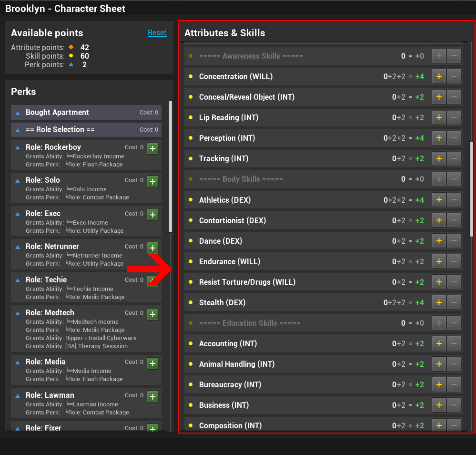This screenshot has height=455, width=476.
Task: Increase the Accounting (INT) skill
Action: pyautogui.click(x=439, y=343)
